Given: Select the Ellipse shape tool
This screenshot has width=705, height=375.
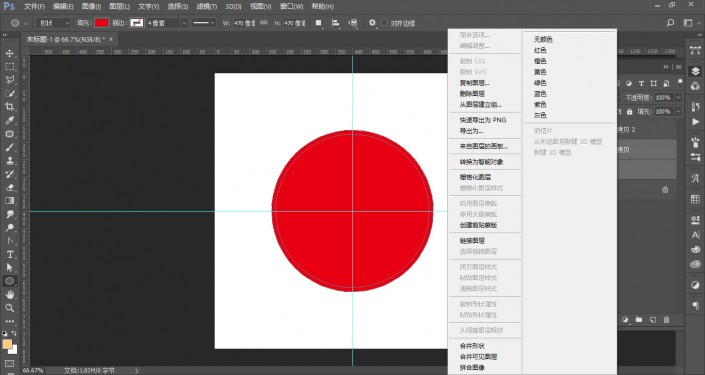Looking at the screenshot, I should [x=9, y=281].
